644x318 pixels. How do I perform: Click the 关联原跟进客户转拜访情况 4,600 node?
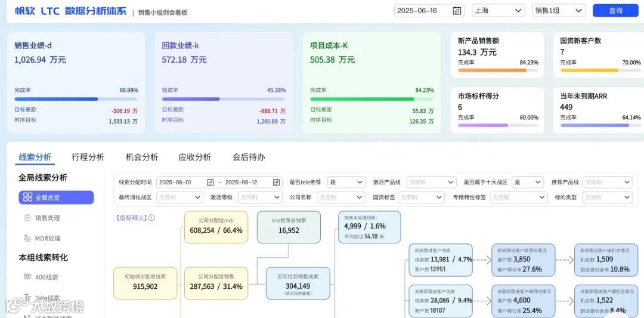[524, 301]
